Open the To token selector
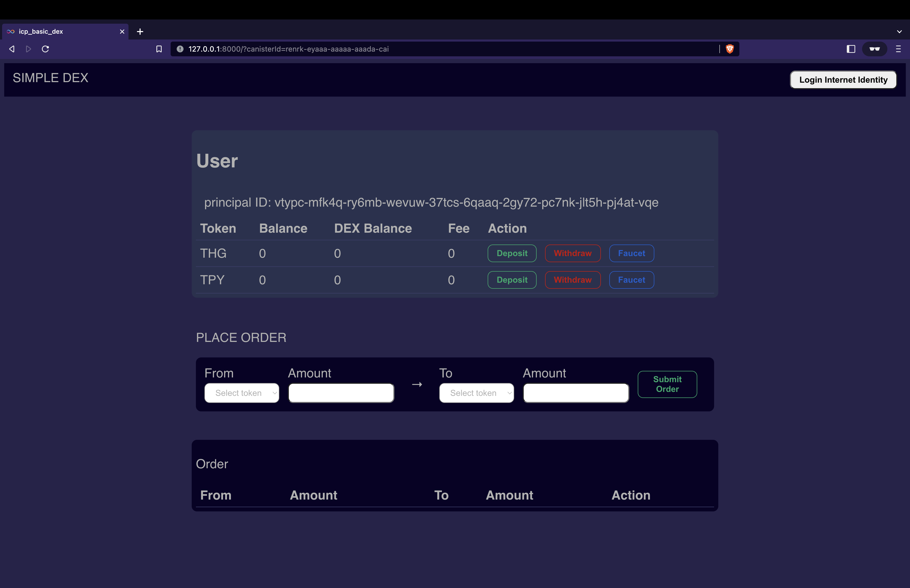Viewport: 910px width, 588px height. click(x=476, y=393)
